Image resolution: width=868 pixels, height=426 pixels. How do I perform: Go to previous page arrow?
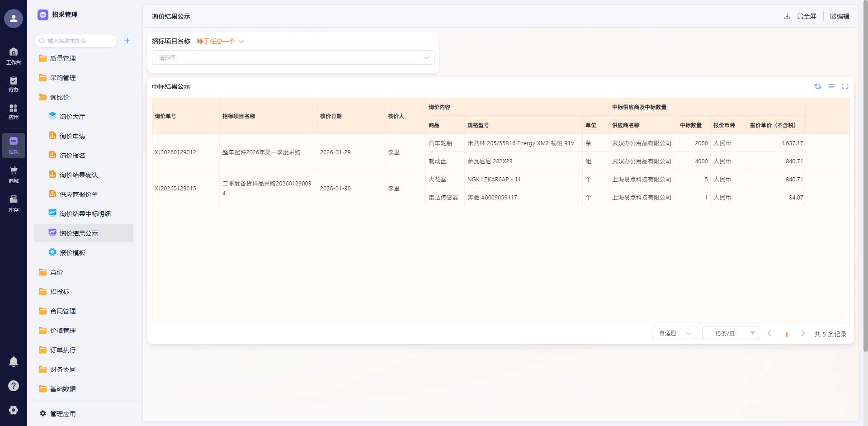click(x=769, y=333)
